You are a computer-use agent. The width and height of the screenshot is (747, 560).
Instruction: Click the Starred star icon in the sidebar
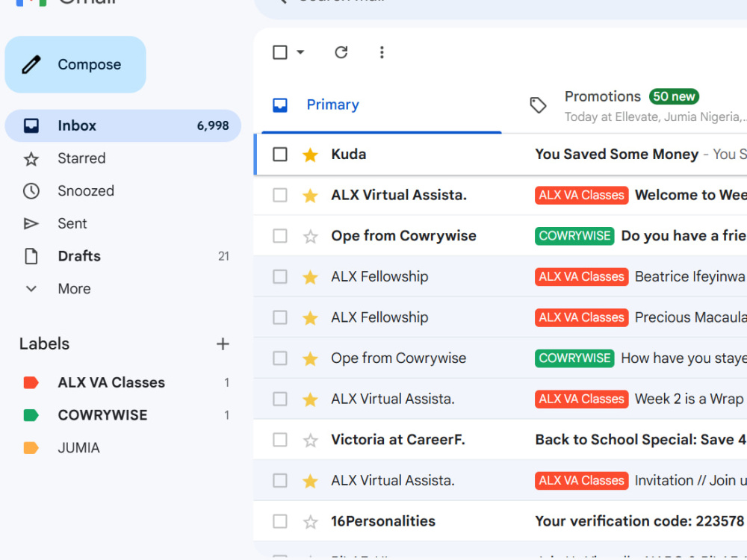click(31, 158)
